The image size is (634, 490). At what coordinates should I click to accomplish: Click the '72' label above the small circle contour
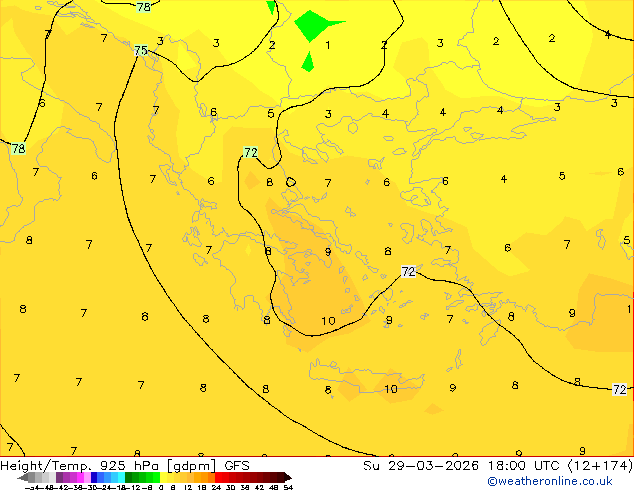pyautogui.click(x=250, y=152)
